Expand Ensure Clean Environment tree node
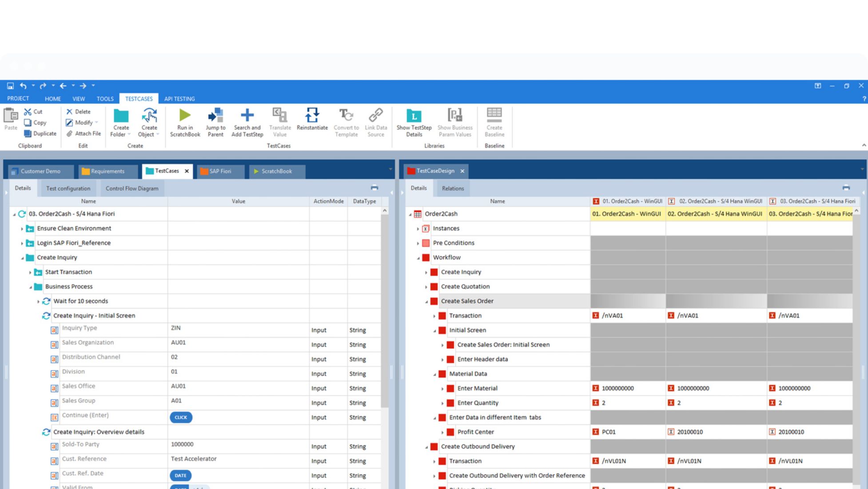The width and height of the screenshot is (868, 489). coord(22,229)
